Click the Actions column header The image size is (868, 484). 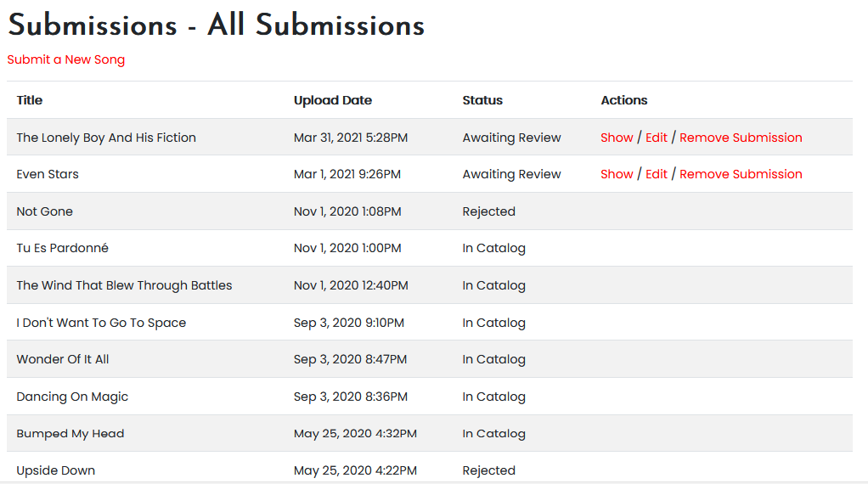click(x=624, y=100)
